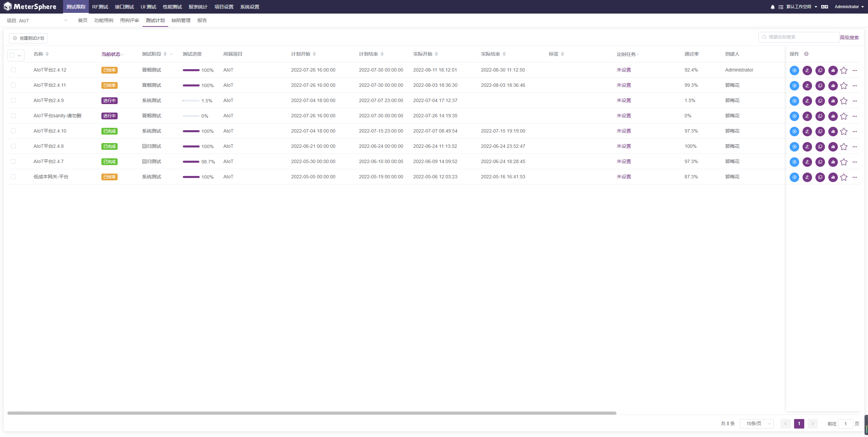The height and width of the screenshot is (437, 868).
Task: Switch language using header translate icon
Action: pos(825,7)
